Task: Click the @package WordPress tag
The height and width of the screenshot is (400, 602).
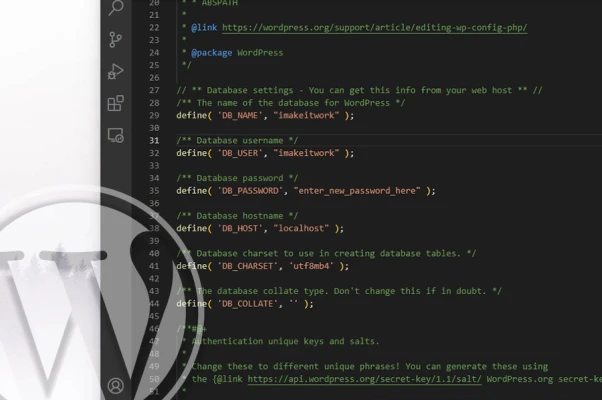Action: [237, 53]
